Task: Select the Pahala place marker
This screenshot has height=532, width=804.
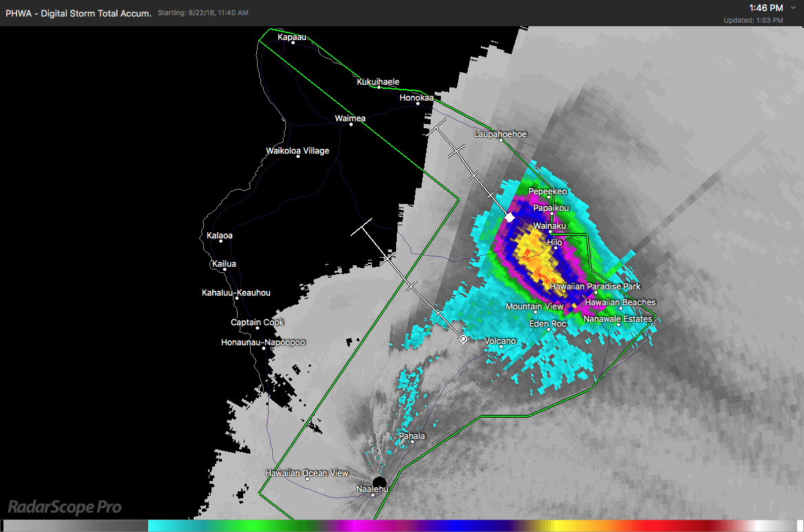Action: pyautogui.click(x=413, y=443)
